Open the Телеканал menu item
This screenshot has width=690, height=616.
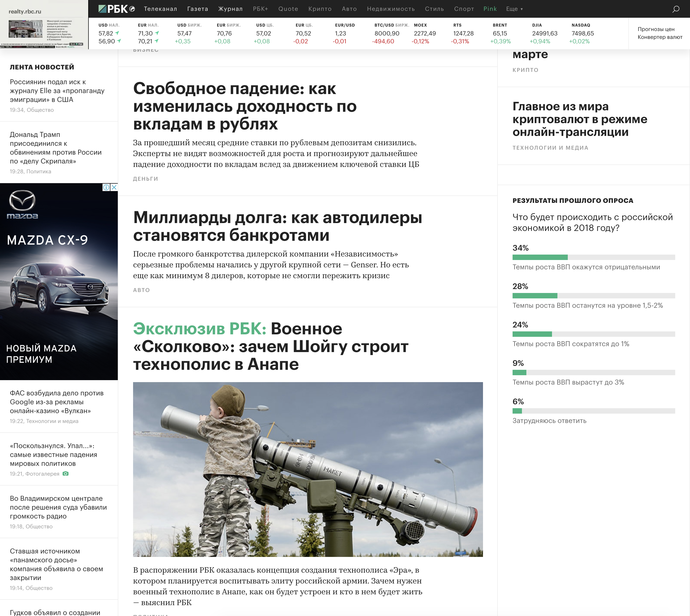tap(160, 9)
